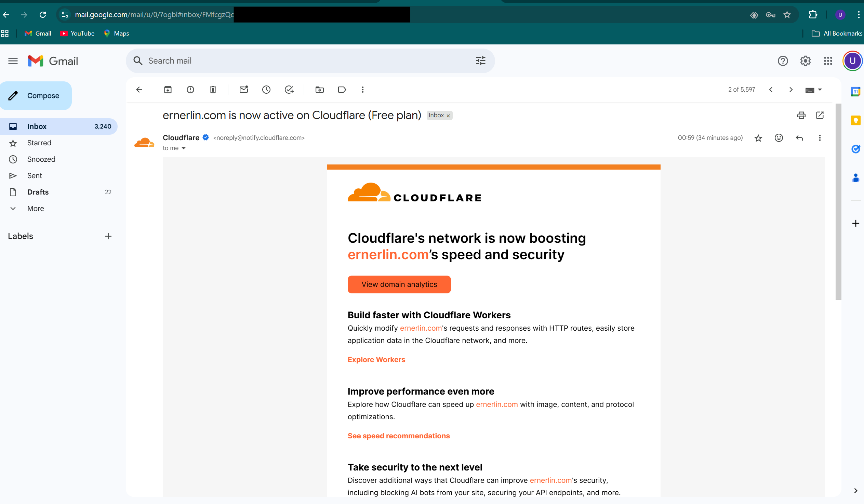Mark the email as unread
Viewport: 864px width, 504px height.
pyautogui.click(x=244, y=90)
